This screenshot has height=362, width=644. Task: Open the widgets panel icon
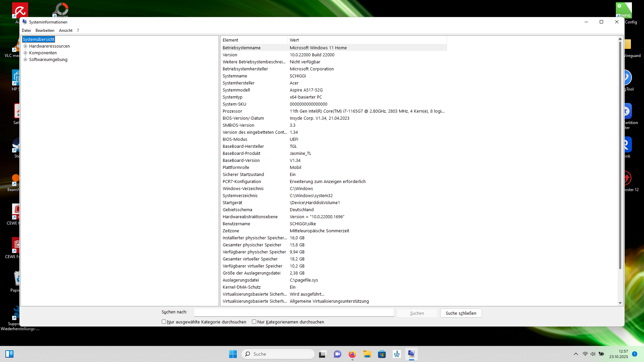coord(9,354)
